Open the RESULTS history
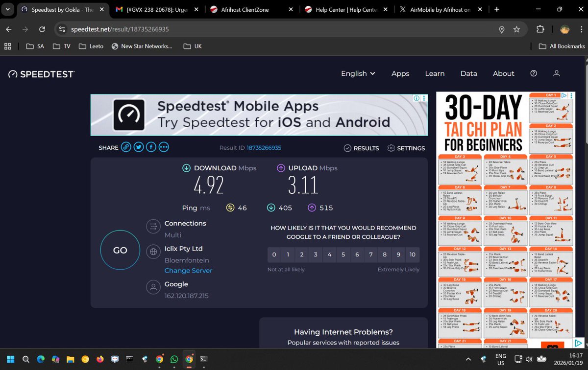 click(361, 148)
